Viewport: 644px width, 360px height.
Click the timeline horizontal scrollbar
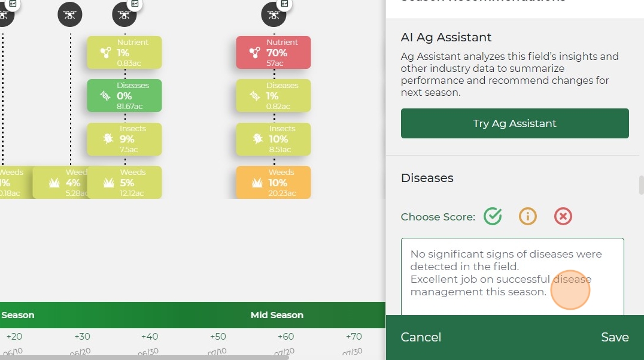(x=144, y=358)
